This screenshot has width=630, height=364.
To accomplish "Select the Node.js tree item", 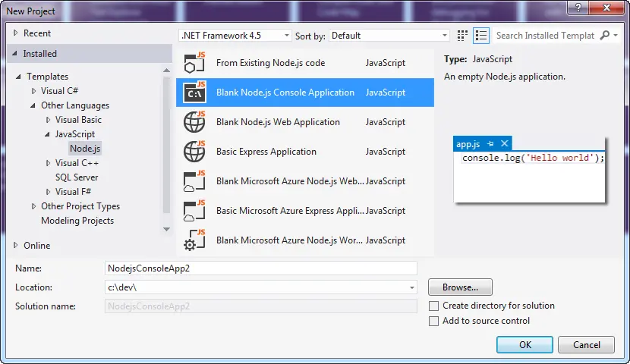I will click(x=85, y=149).
